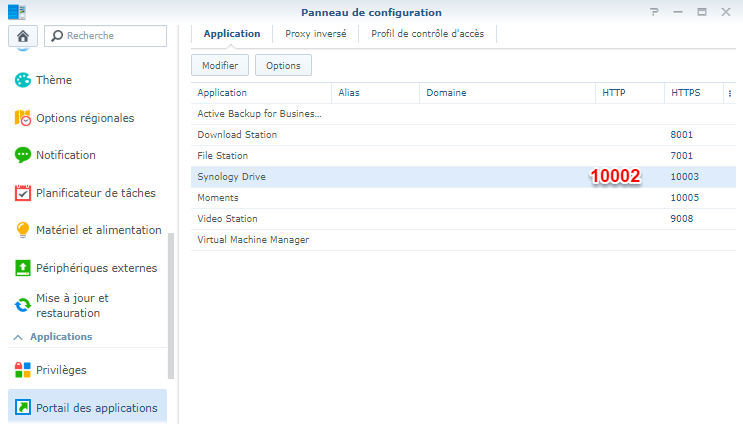
Task: Switch to the Application tab
Action: pos(232,34)
